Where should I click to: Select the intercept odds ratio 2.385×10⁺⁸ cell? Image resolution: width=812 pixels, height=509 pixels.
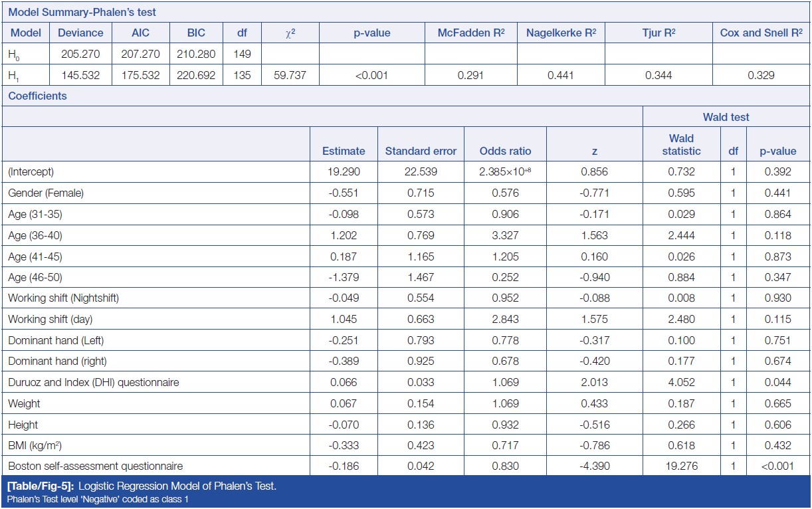point(505,171)
